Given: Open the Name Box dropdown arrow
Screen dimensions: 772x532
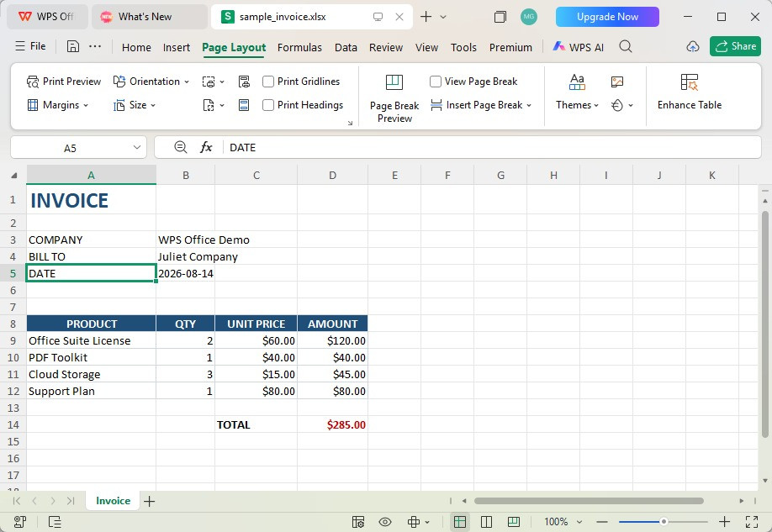Looking at the screenshot, I should (x=137, y=147).
